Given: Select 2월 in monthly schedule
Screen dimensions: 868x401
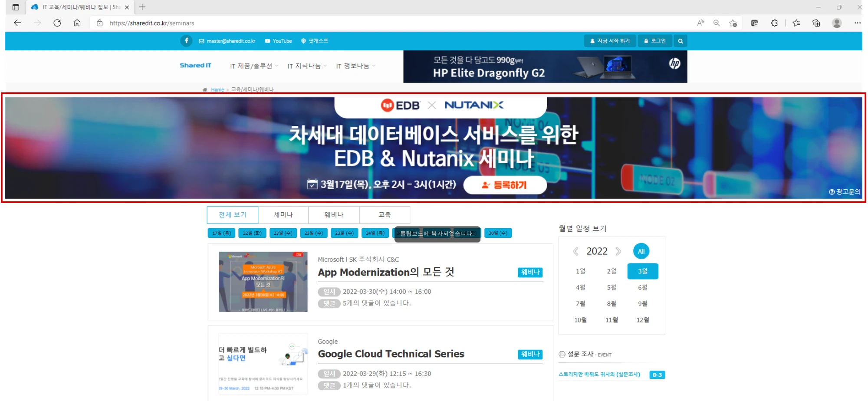Looking at the screenshot, I should pos(612,271).
